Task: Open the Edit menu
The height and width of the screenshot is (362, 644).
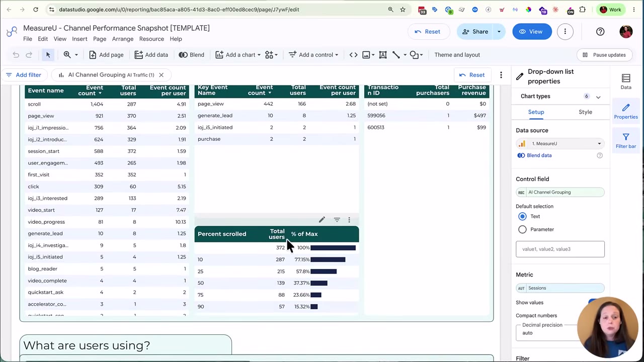Action: point(43,39)
